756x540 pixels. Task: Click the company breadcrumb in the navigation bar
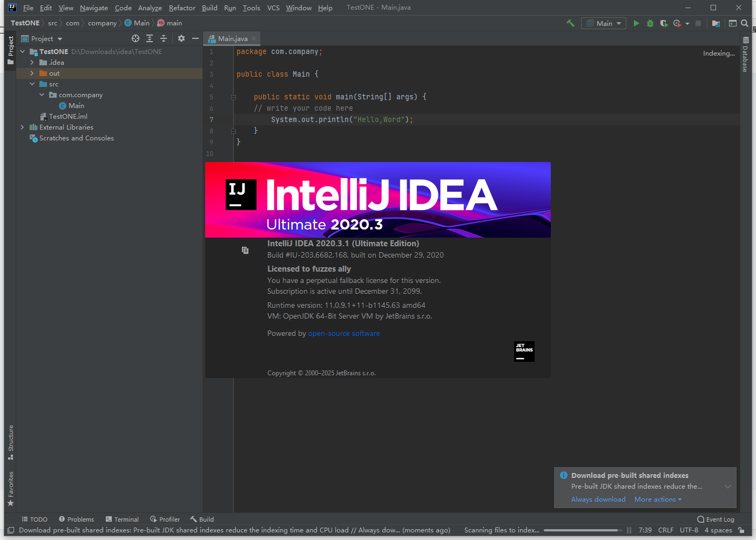point(102,23)
